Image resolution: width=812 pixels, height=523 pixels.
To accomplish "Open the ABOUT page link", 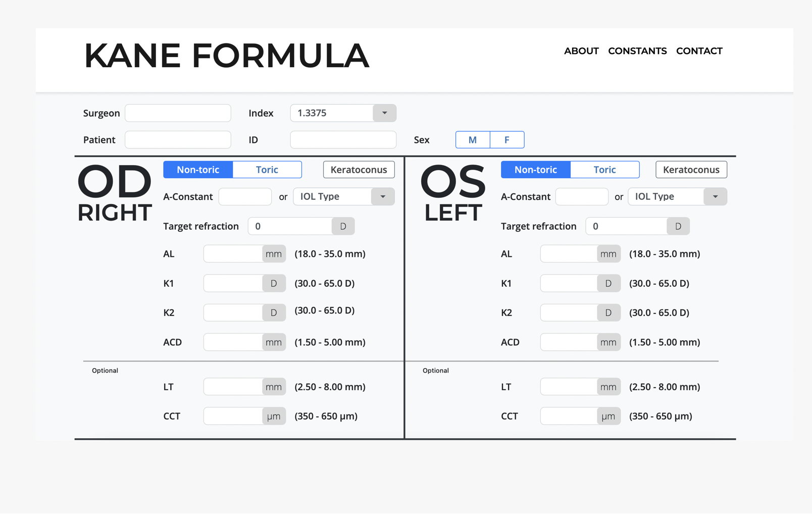I will point(581,51).
